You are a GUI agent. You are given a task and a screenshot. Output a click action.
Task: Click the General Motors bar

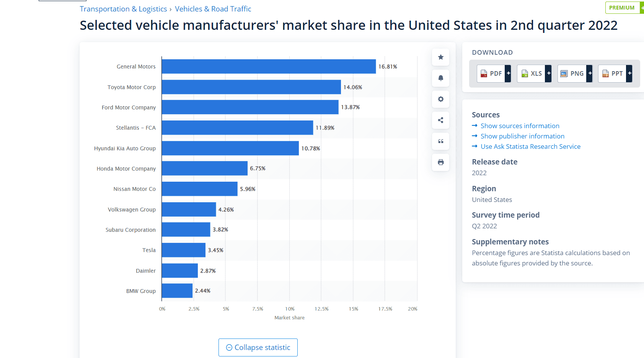point(269,67)
